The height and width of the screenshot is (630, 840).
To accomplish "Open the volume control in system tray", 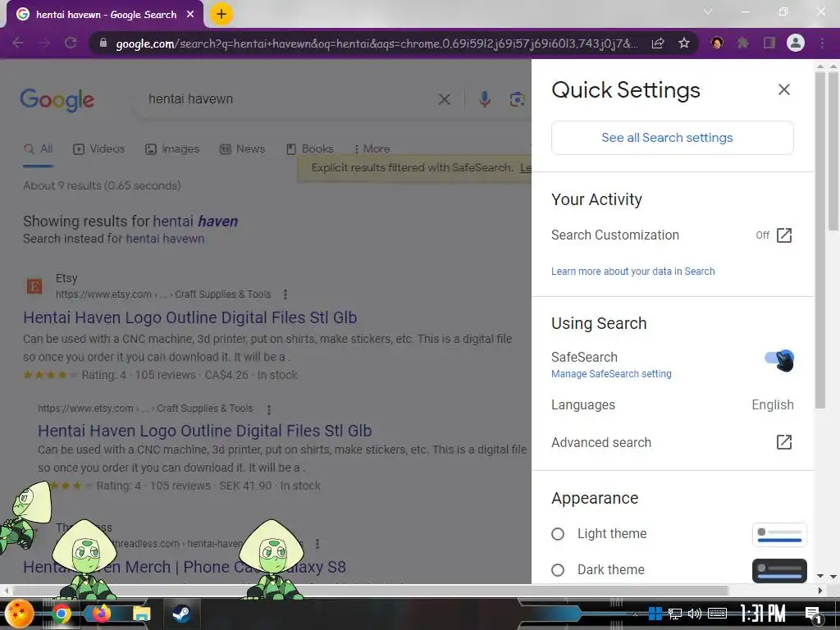I will pyautogui.click(x=695, y=614).
